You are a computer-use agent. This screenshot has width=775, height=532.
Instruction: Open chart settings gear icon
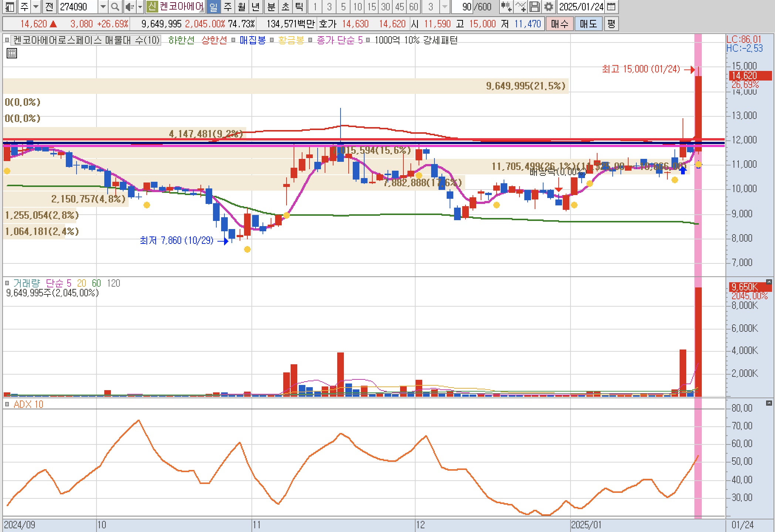click(x=549, y=7)
